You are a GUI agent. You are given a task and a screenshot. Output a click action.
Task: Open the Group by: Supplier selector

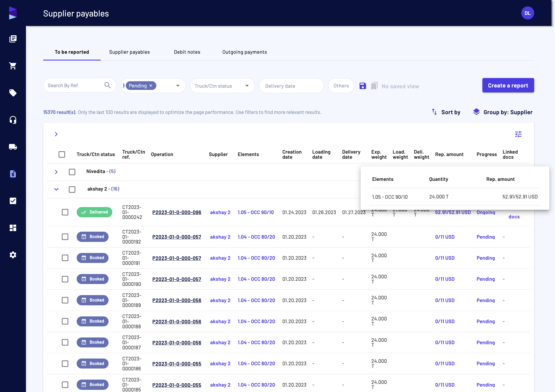tap(503, 112)
